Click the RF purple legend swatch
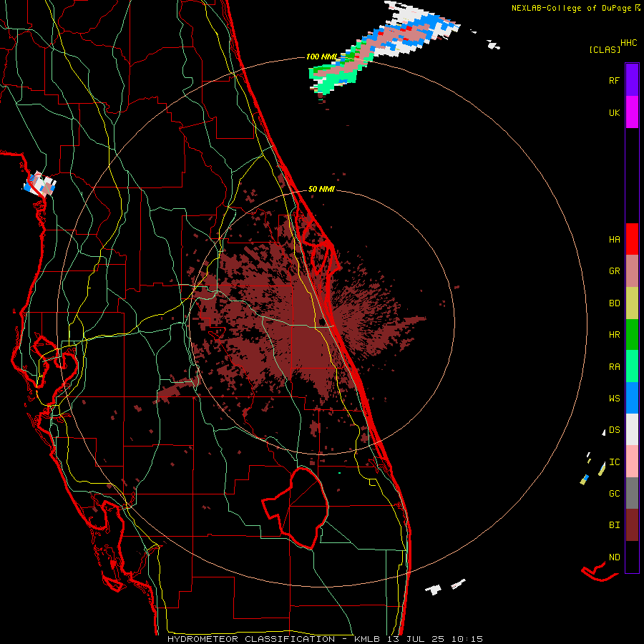 click(632, 79)
